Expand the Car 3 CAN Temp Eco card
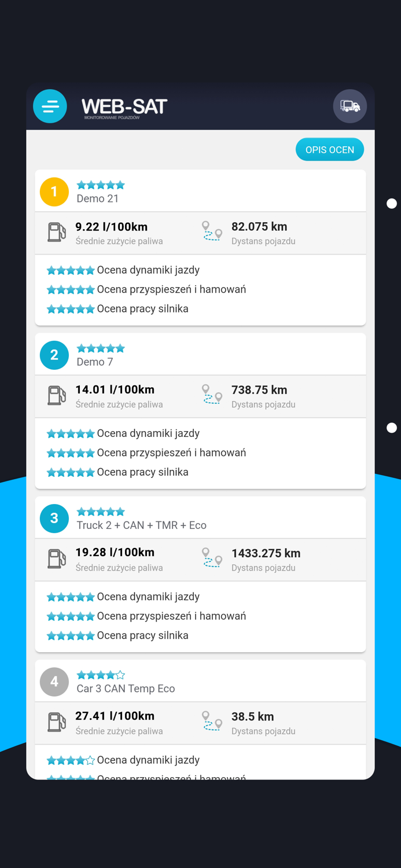 pyautogui.click(x=200, y=682)
